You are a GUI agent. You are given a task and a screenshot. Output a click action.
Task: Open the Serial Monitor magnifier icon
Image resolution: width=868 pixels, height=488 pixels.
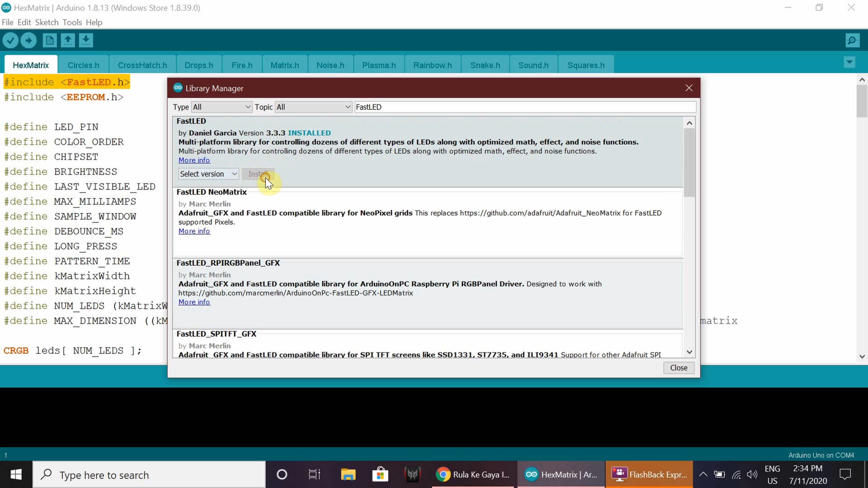click(852, 41)
